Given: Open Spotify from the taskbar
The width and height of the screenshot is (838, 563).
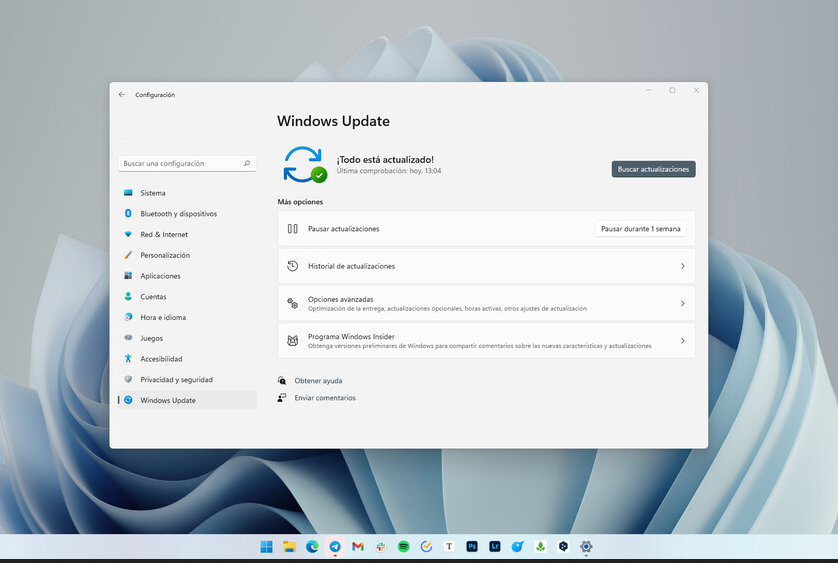Looking at the screenshot, I should [x=404, y=546].
